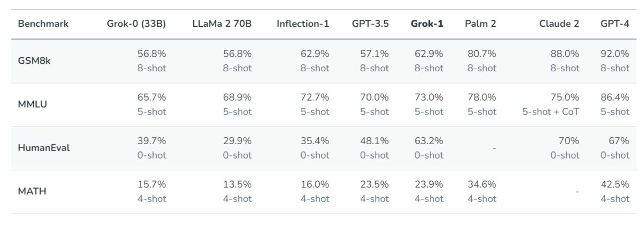Click GPT-3.5's 70.0% MMLU score

pyautogui.click(x=374, y=98)
